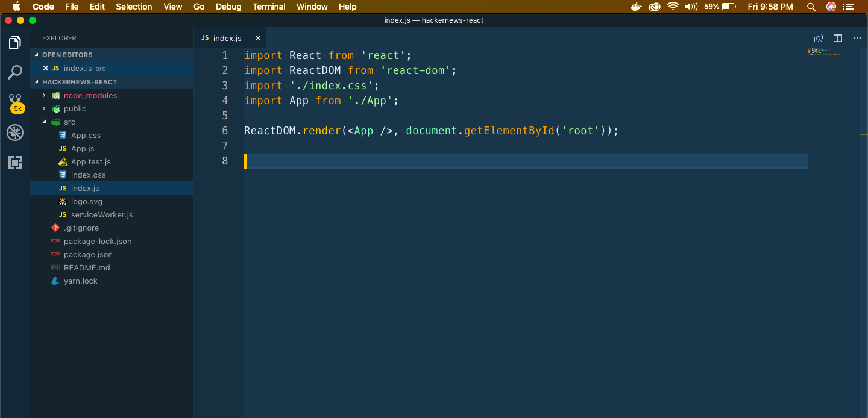868x418 pixels.
Task: Open the editor More Actions ellipsis
Action: [857, 38]
